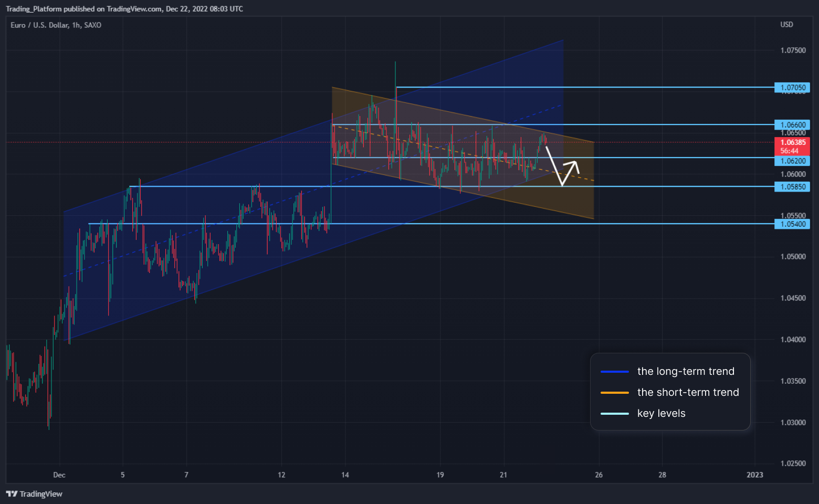The height and width of the screenshot is (504, 819).
Task: Click the '12' date label on time axis
Action: [281, 475]
